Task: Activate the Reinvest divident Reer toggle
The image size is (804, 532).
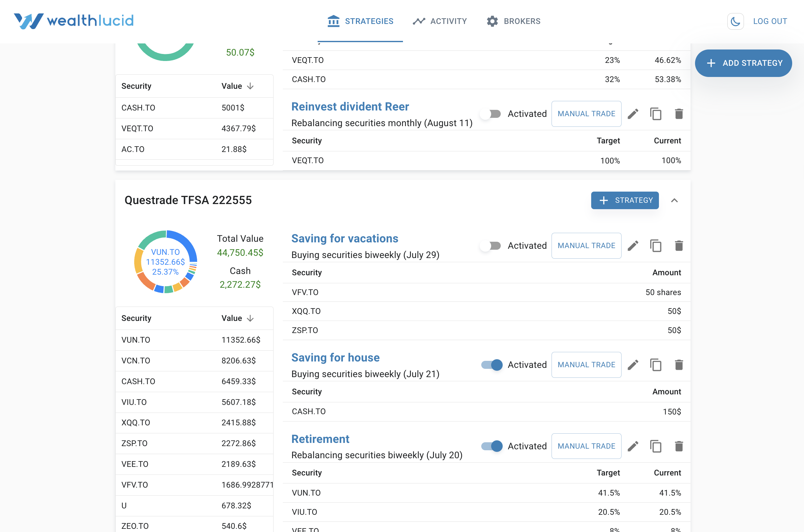Action: [x=491, y=114]
